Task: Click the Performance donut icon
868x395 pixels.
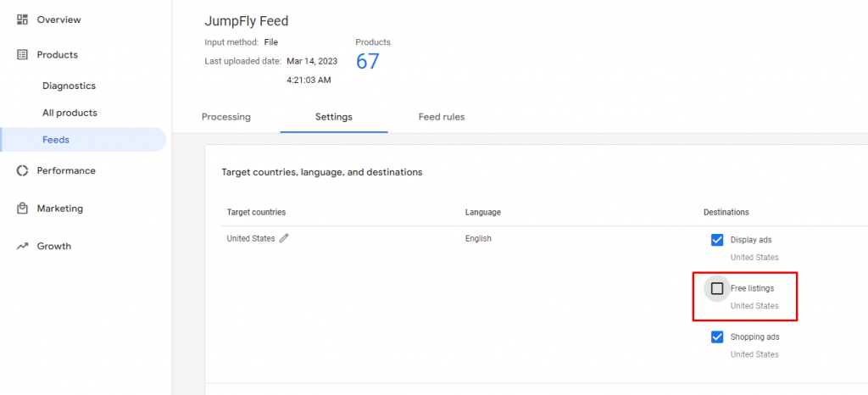Action: [23, 170]
